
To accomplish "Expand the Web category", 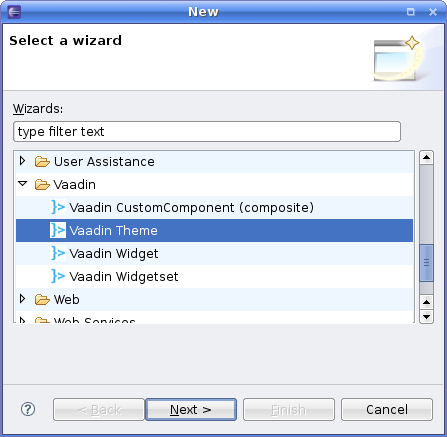I will (22, 299).
